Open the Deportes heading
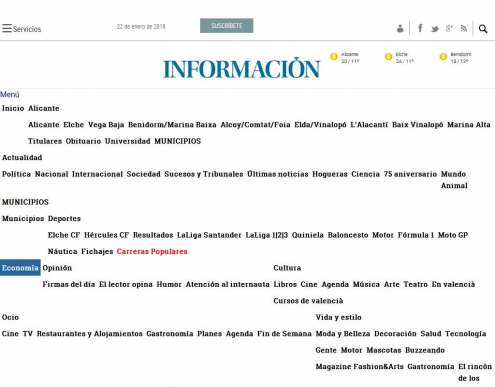 coord(64,219)
